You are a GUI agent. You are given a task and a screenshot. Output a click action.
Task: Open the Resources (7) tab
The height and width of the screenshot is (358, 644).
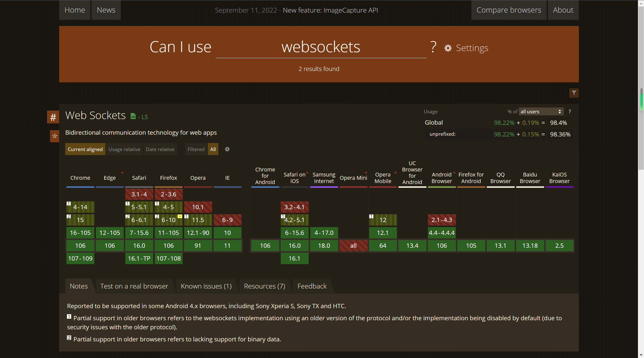(265, 286)
